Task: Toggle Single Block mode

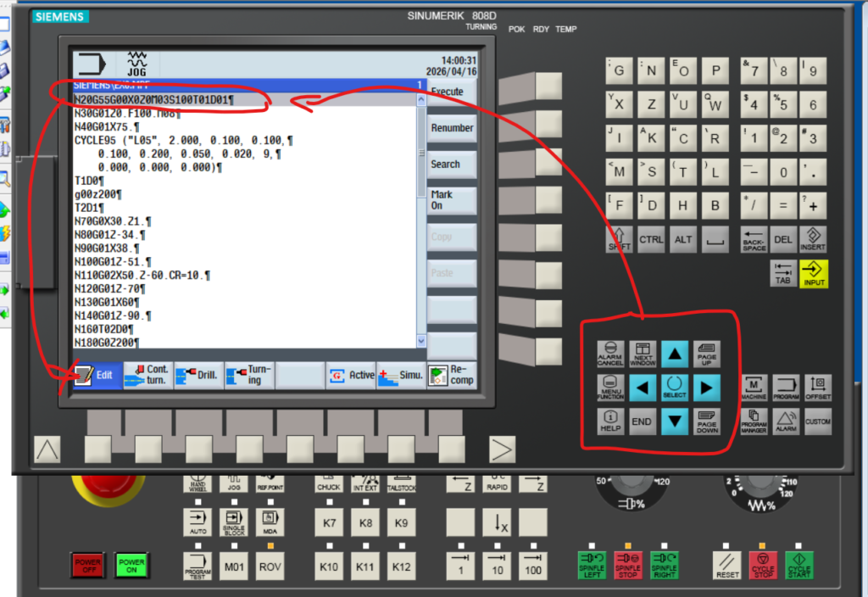Action: coord(233,522)
